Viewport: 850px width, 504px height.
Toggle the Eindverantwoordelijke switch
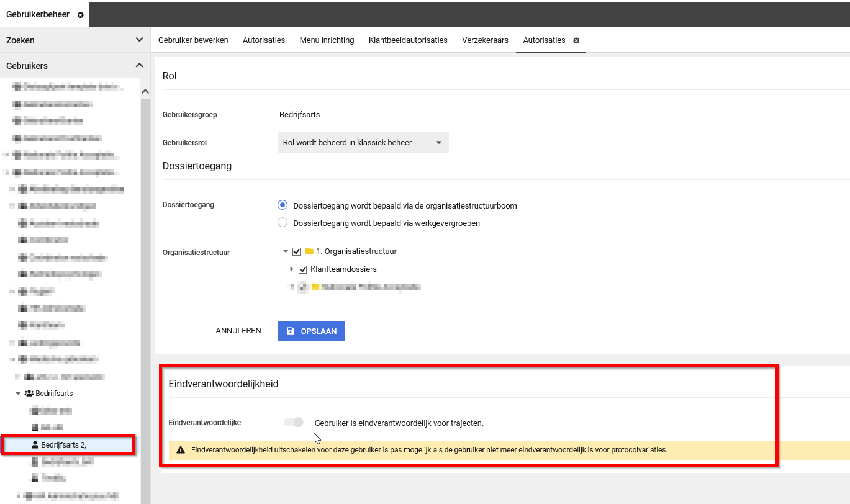294,423
